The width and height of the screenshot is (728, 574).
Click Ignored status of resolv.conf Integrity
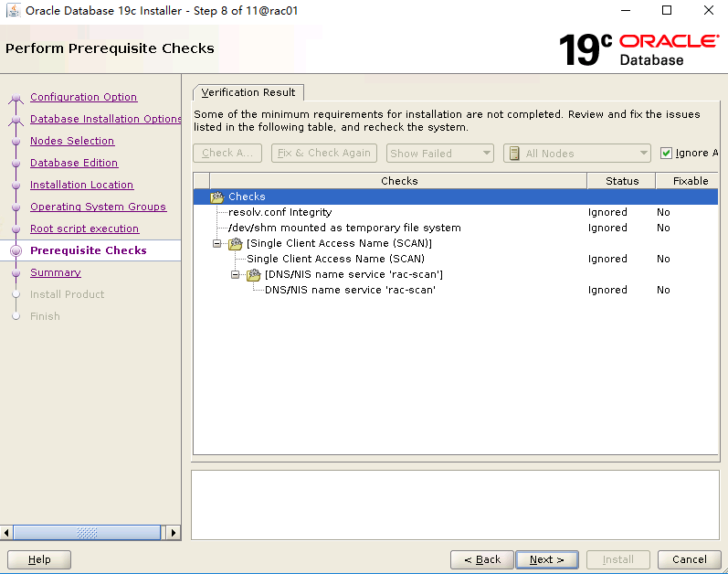coord(607,212)
